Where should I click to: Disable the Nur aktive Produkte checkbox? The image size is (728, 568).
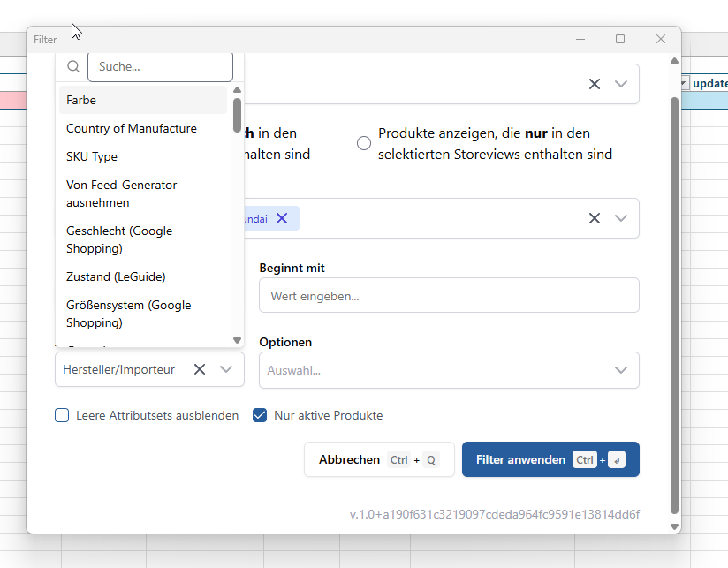pyautogui.click(x=260, y=415)
